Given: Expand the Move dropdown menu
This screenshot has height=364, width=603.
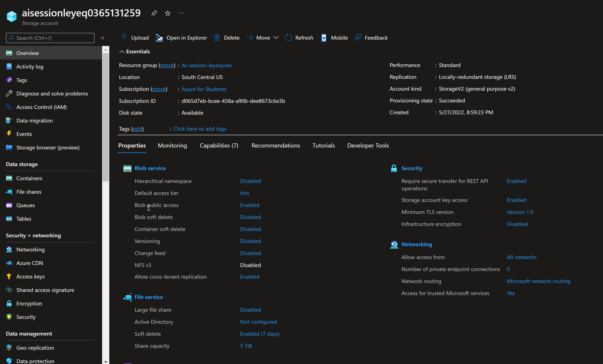Looking at the screenshot, I should [276, 38].
